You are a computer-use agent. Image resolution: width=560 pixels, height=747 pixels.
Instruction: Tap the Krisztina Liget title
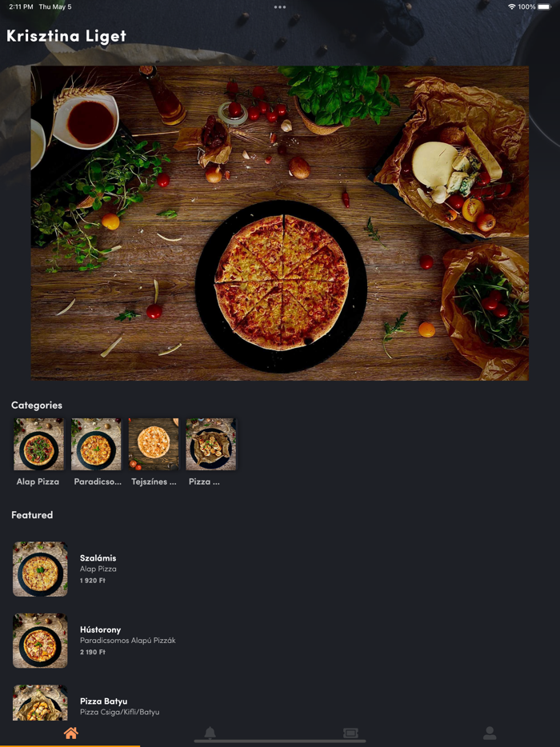(66, 36)
